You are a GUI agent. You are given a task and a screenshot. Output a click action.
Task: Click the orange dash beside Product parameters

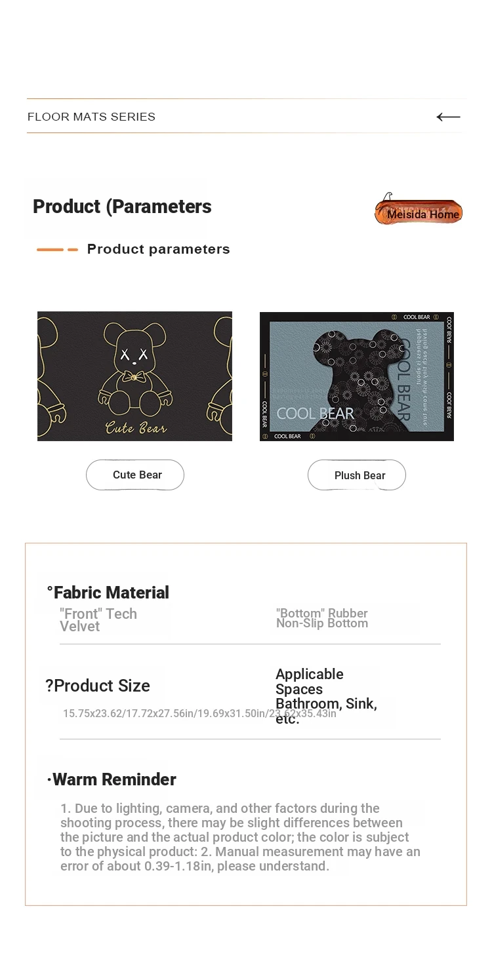pos(57,250)
